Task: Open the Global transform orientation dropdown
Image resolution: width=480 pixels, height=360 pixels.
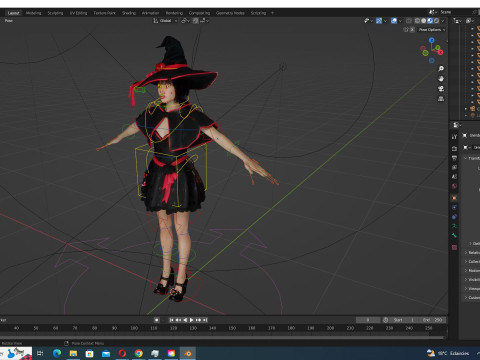Action: pos(165,21)
